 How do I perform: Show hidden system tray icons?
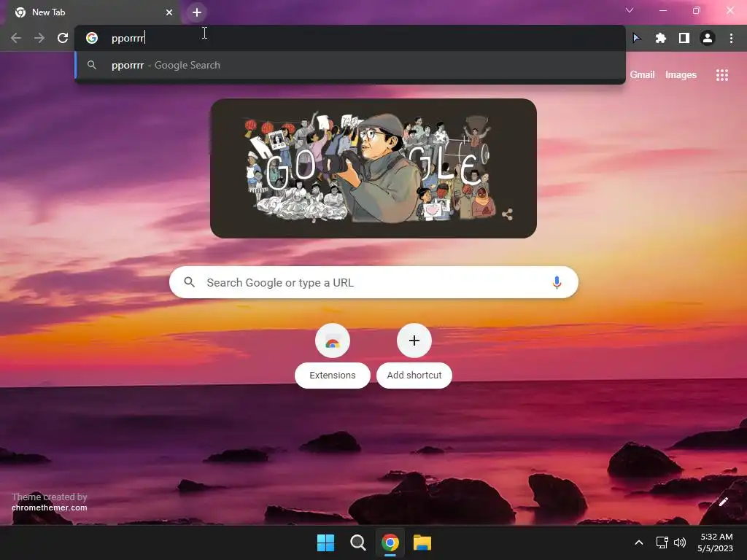click(x=639, y=542)
